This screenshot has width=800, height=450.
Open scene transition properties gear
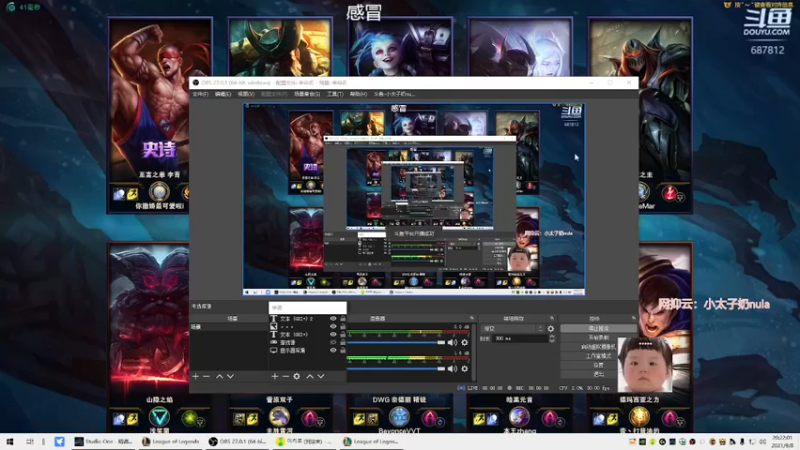[551, 329]
